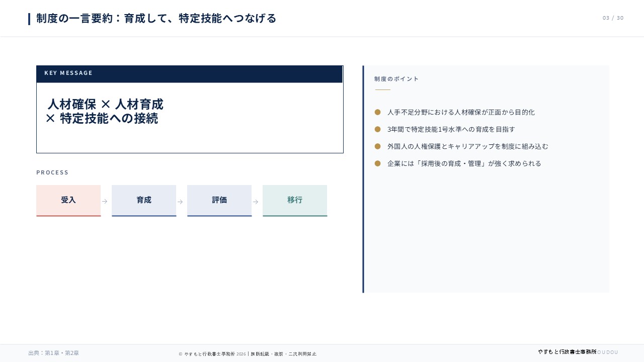This screenshot has width=644, height=362.
Task: Click the gold dot beside 3年間で特定技能1号
Action: coord(377,129)
